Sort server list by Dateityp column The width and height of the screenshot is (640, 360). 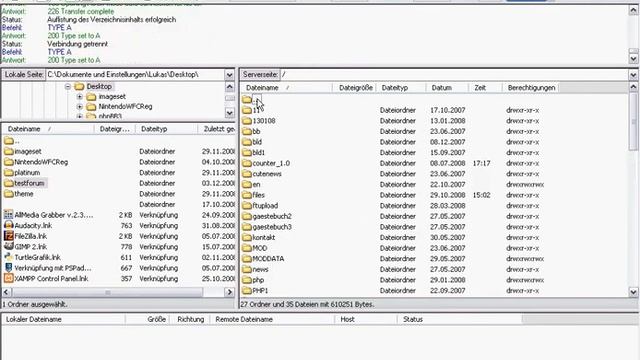401,88
